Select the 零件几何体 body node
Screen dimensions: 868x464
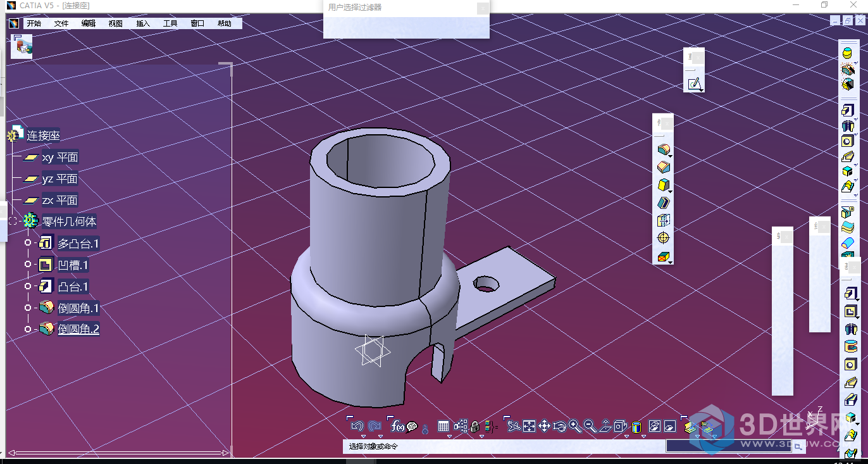click(69, 222)
